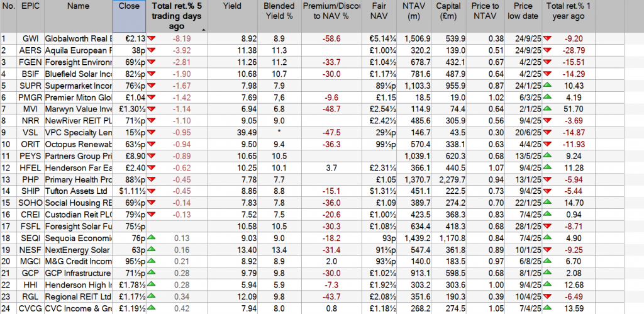Click Henderson Far East name cell
This screenshot has height=314, width=644.
coord(78,167)
